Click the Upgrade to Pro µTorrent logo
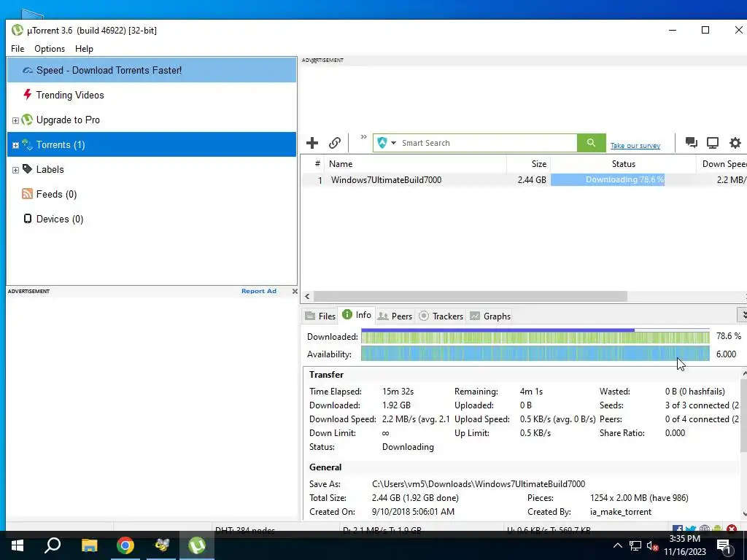 pyautogui.click(x=27, y=120)
